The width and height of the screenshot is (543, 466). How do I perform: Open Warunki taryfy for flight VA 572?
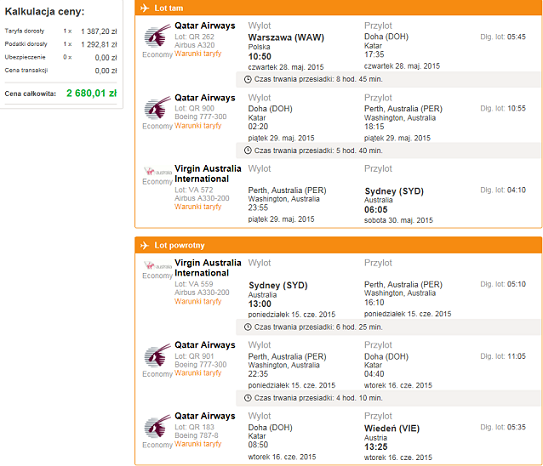tap(198, 207)
